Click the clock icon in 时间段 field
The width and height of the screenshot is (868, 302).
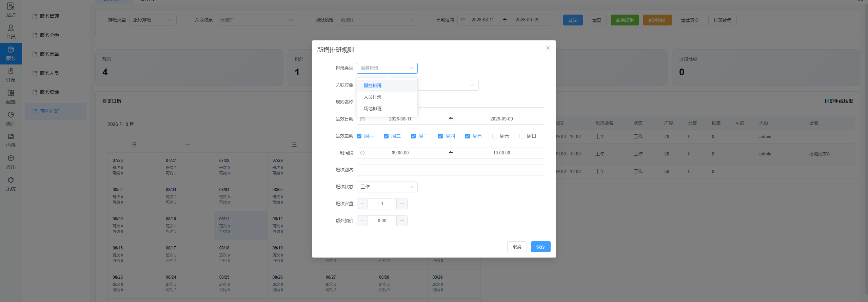click(x=362, y=153)
